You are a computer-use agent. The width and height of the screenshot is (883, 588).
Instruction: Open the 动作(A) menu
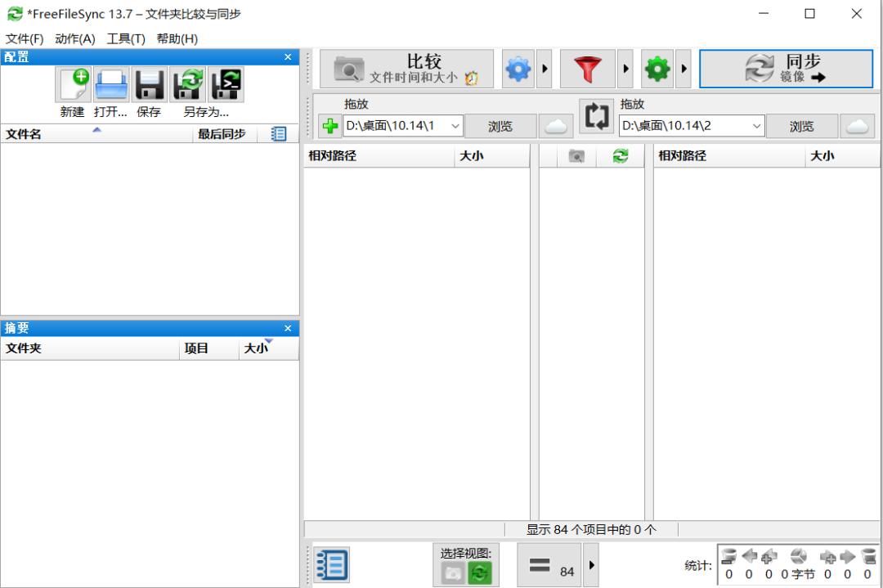tap(75, 39)
